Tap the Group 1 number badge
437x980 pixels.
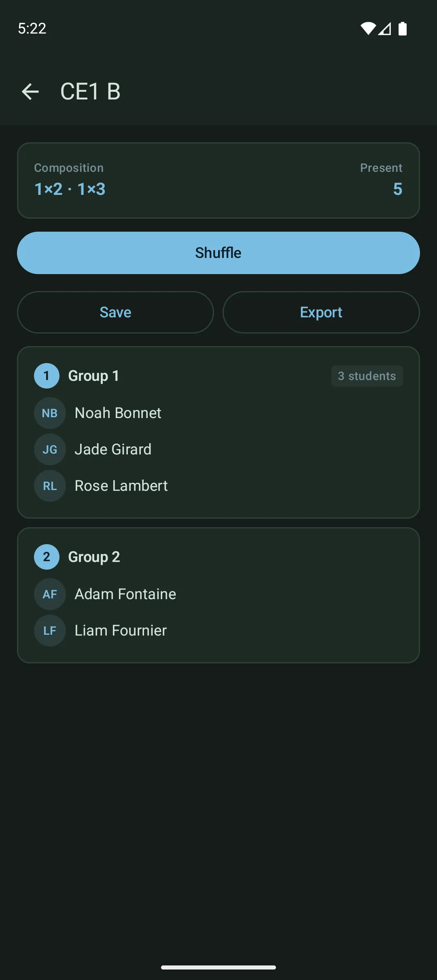[x=47, y=375]
